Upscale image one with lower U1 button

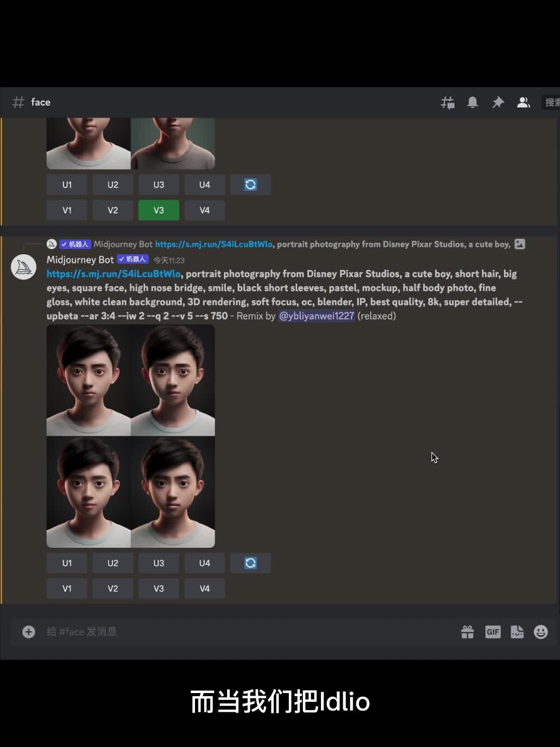pyautogui.click(x=67, y=563)
